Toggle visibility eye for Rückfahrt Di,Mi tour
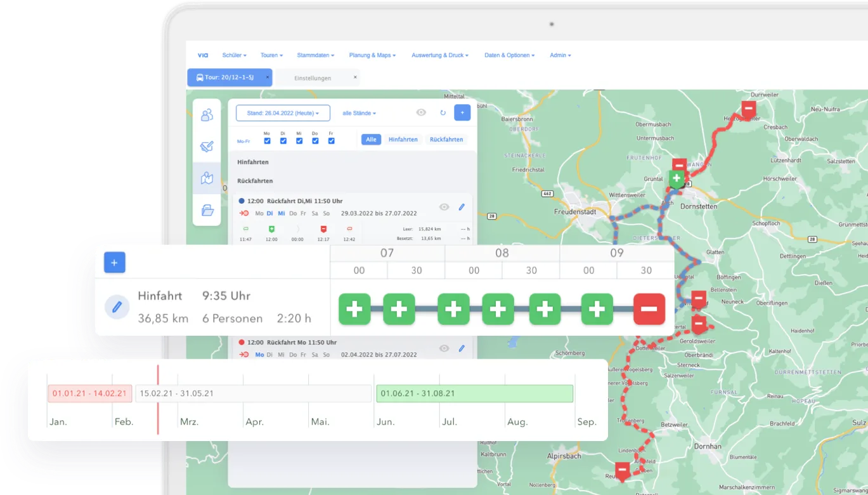This screenshot has width=868, height=495. (444, 207)
